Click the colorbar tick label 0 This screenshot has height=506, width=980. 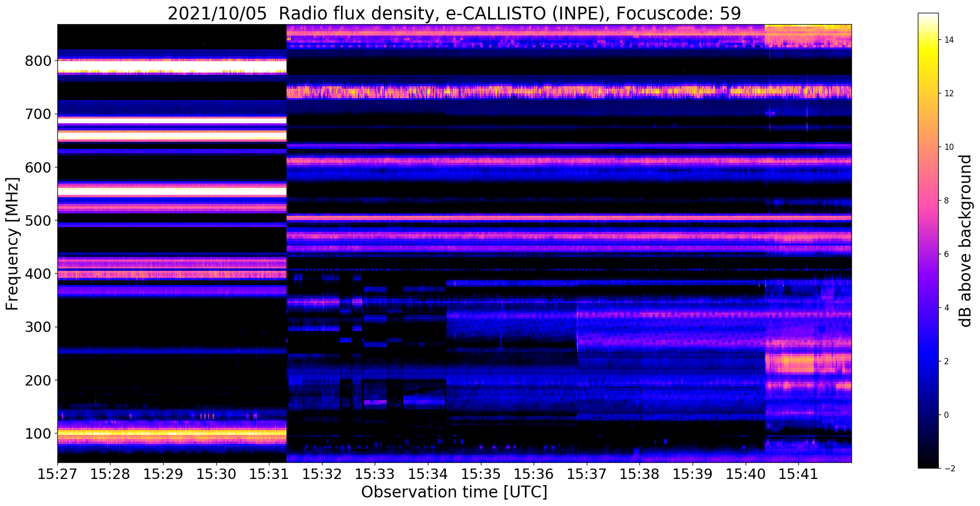pos(946,415)
